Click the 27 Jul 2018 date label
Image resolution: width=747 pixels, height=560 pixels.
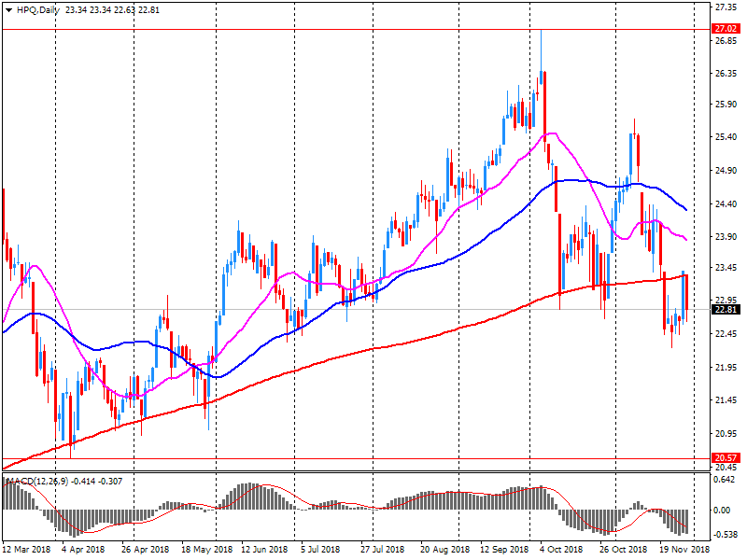[382, 550]
